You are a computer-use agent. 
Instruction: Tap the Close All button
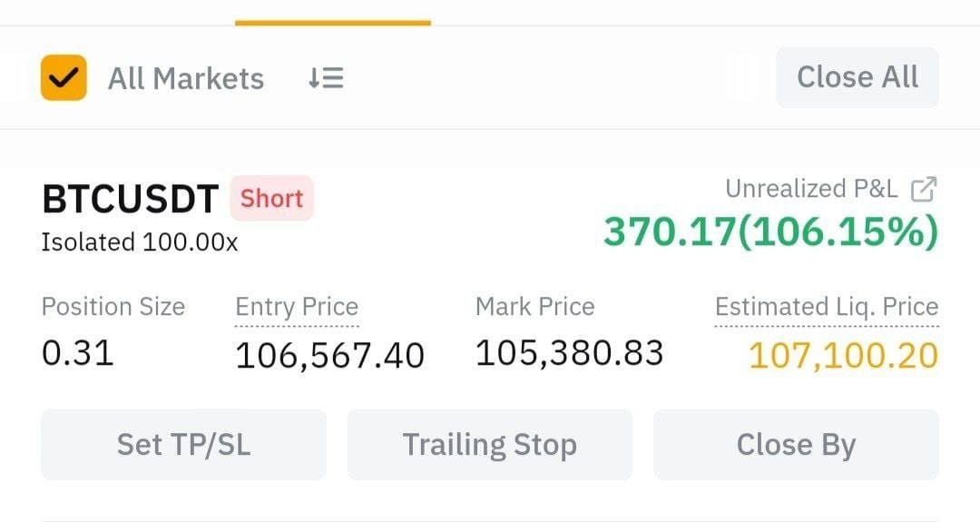pos(857,77)
